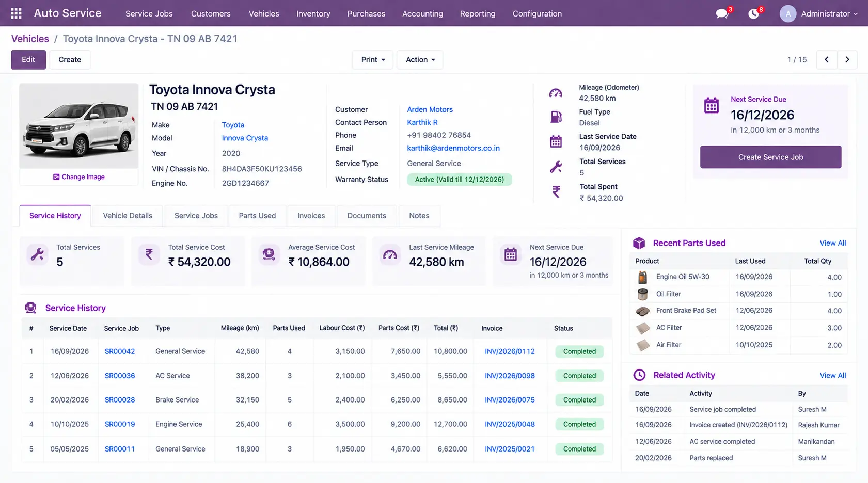Click the Air Filter product icon
Image resolution: width=868 pixels, height=483 pixels.
click(643, 345)
